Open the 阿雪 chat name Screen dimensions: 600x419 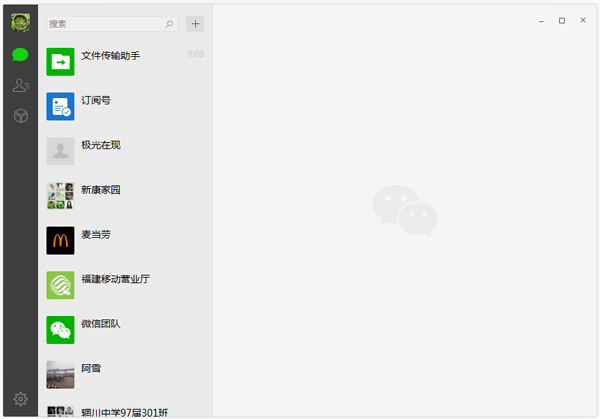pos(91,368)
